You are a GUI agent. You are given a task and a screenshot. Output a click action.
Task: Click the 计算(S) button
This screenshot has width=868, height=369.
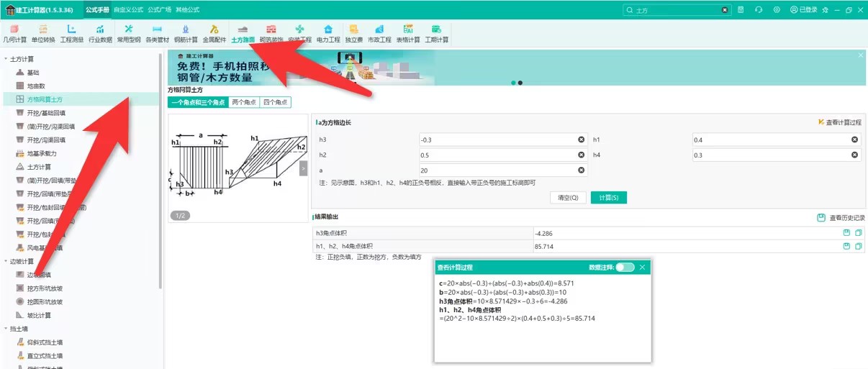(609, 198)
